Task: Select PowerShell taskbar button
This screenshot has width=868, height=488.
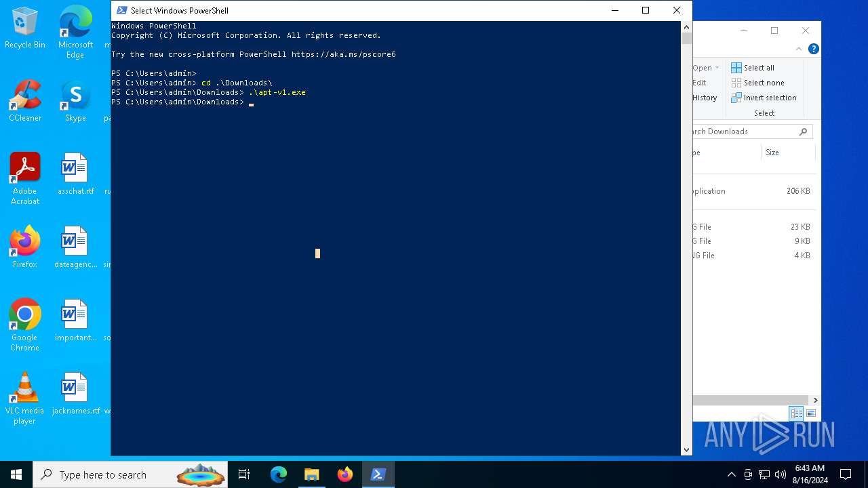Action: 378,474
